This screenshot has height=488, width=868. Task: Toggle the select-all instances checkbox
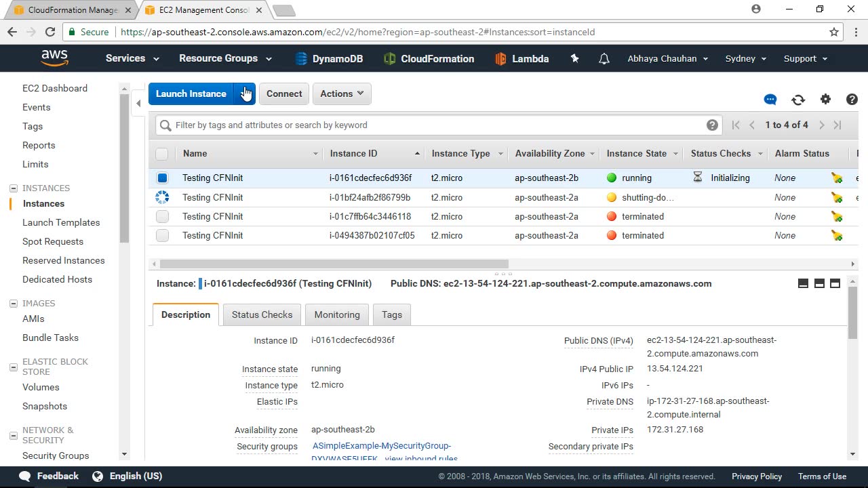click(161, 154)
